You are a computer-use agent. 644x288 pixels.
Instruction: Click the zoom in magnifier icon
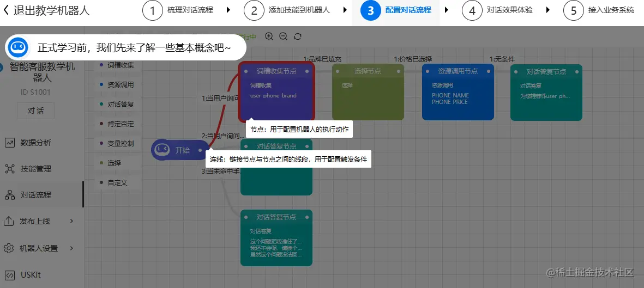pos(269,36)
